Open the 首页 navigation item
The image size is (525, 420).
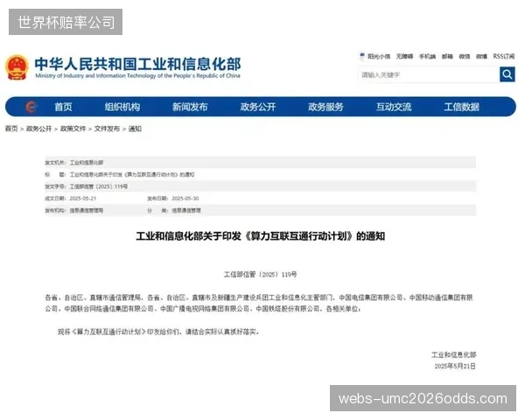[x=63, y=107]
